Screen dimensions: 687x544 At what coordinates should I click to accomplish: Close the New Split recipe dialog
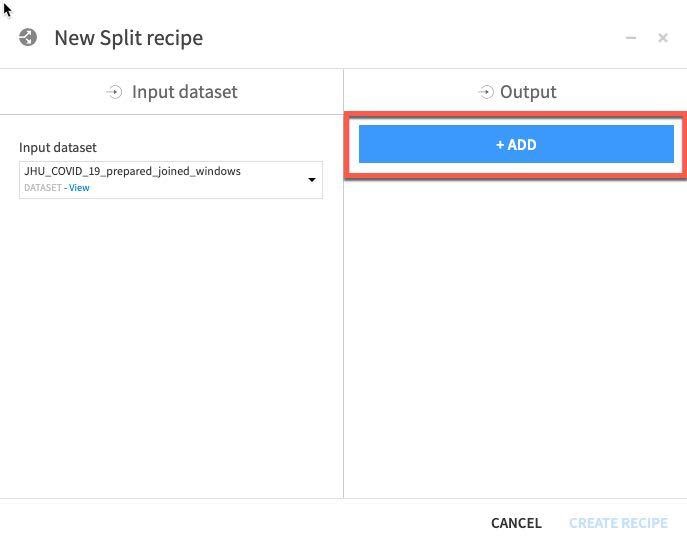pyautogui.click(x=663, y=38)
